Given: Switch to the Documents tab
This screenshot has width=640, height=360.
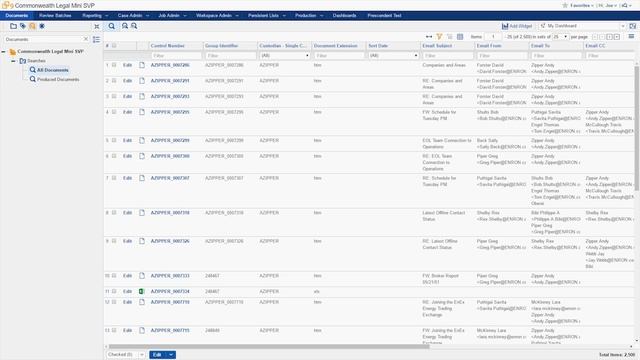Looking at the screenshot, I should (17, 16).
